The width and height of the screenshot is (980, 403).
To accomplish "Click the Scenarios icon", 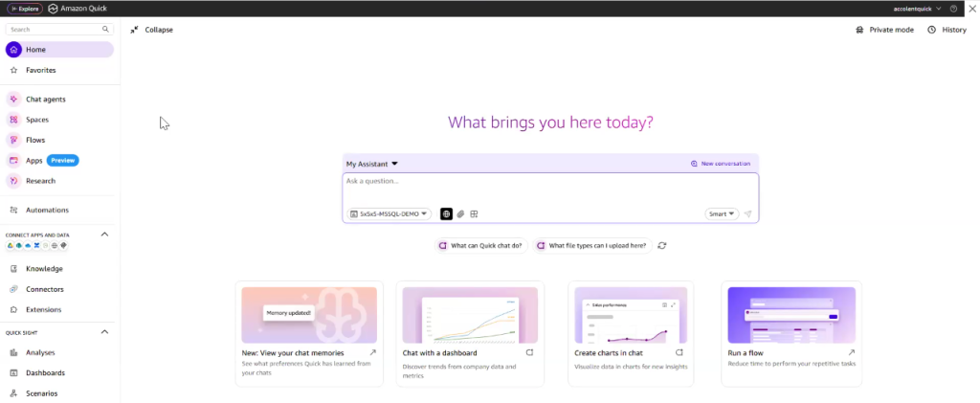I will (13, 393).
